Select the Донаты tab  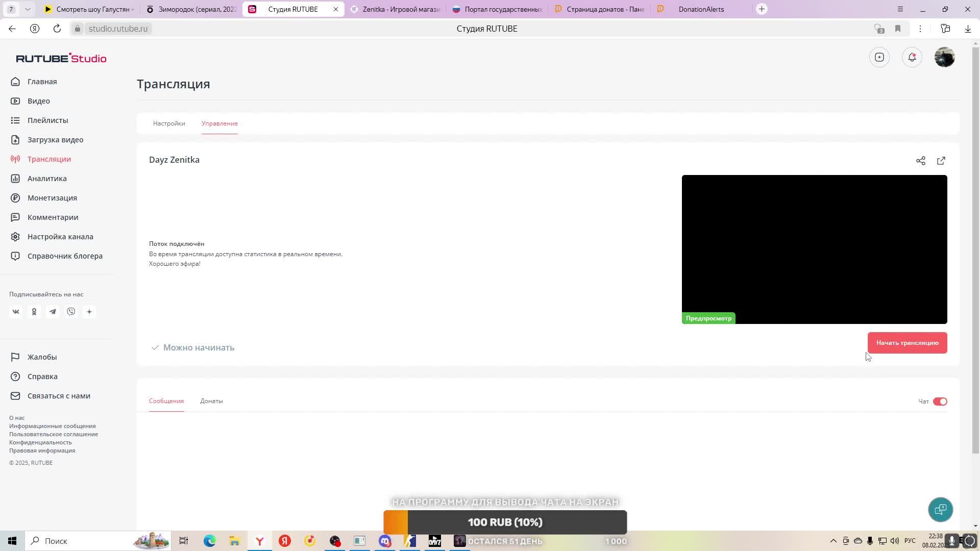[211, 401]
